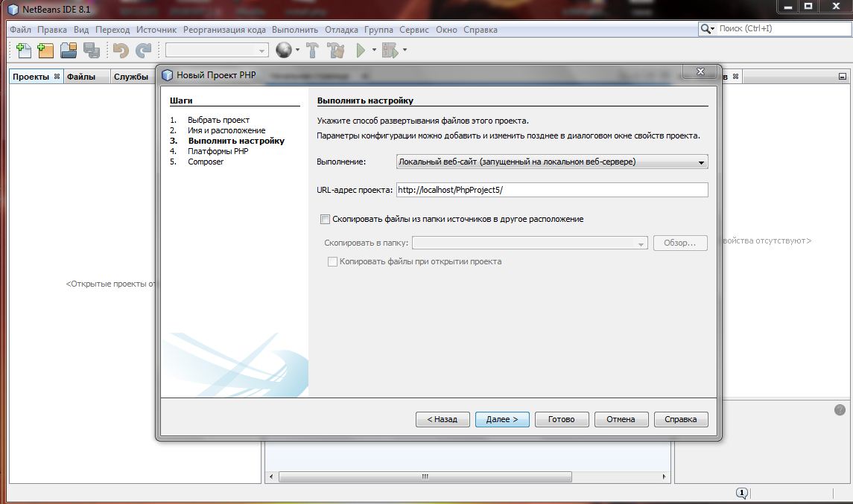Click the Готово button
The image size is (853, 504).
[x=562, y=419]
